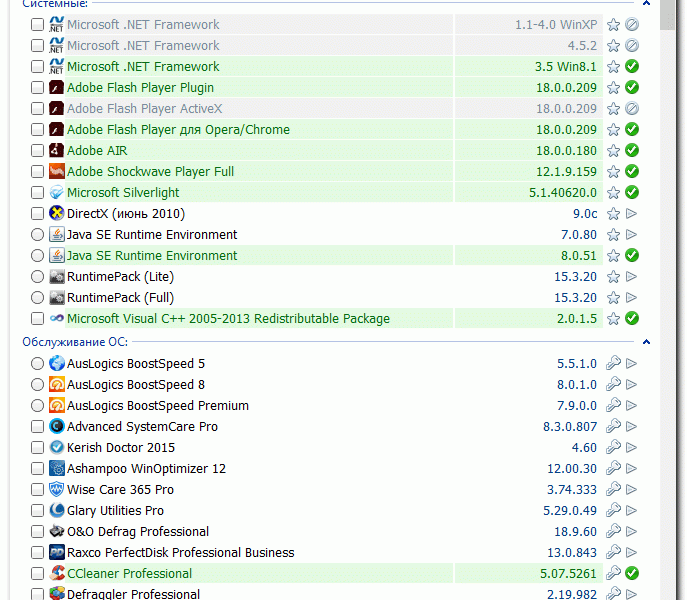This screenshot has height=600, width=687.
Task: Select the RuntimePack (Full) radio button
Action: click(x=38, y=298)
